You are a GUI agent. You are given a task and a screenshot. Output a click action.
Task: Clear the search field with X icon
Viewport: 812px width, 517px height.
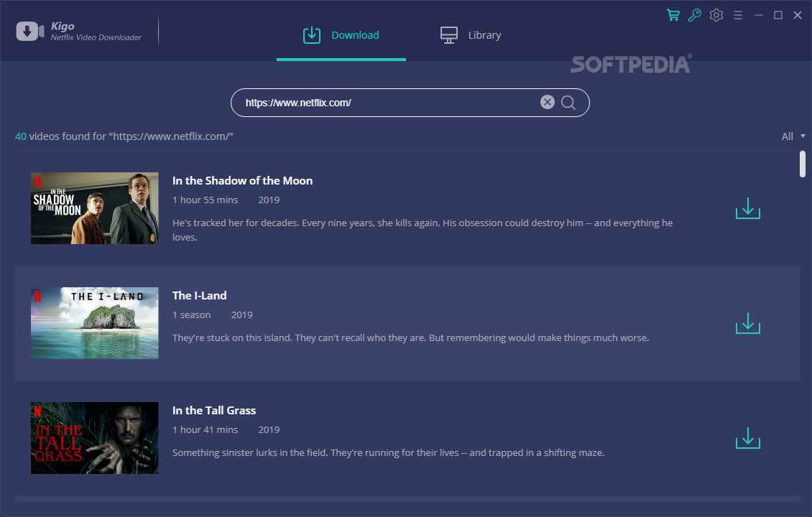coord(548,102)
